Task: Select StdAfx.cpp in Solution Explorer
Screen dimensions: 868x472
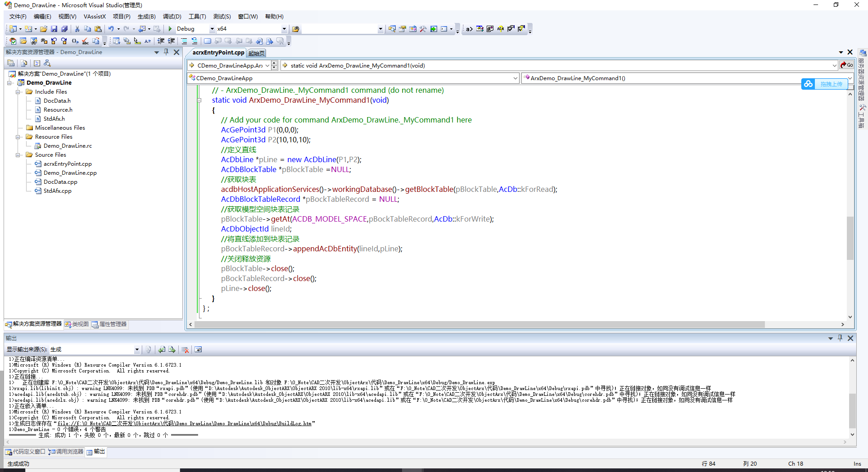Action: pos(57,191)
